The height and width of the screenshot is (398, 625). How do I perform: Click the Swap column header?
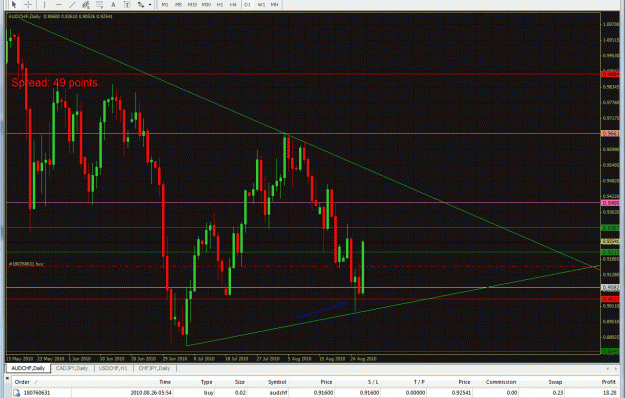(555, 382)
